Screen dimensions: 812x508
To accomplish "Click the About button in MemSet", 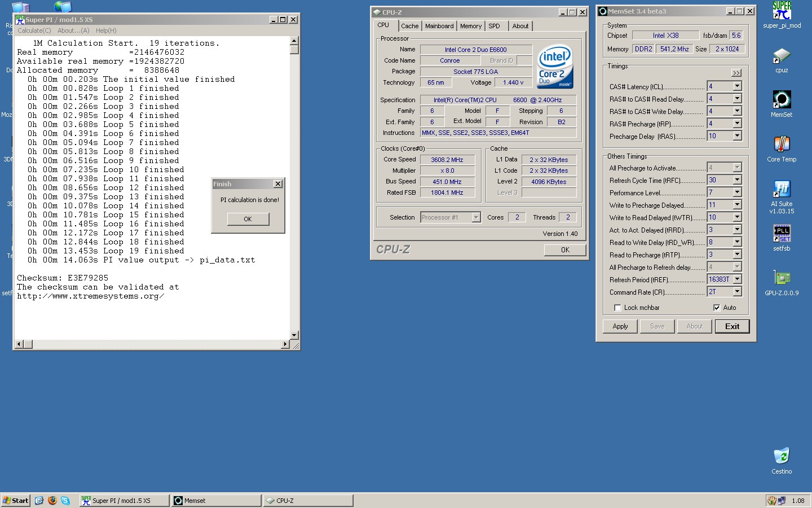I will tap(695, 326).
